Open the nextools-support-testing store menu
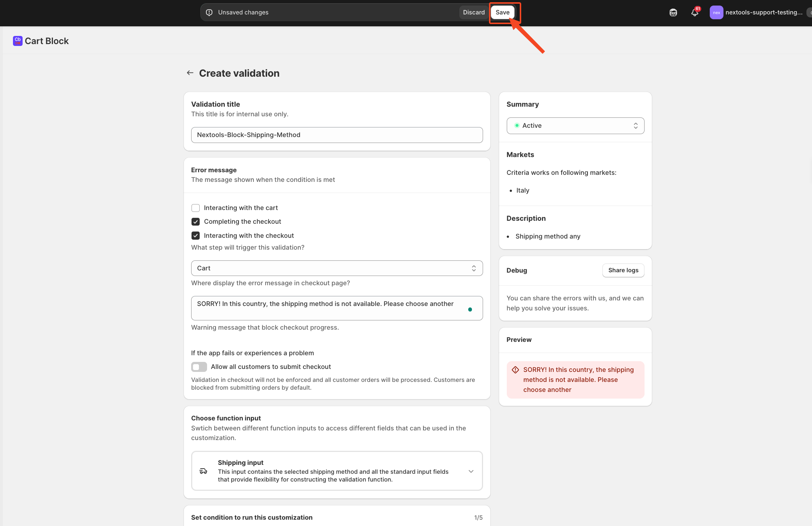812x526 pixels. 763,13
